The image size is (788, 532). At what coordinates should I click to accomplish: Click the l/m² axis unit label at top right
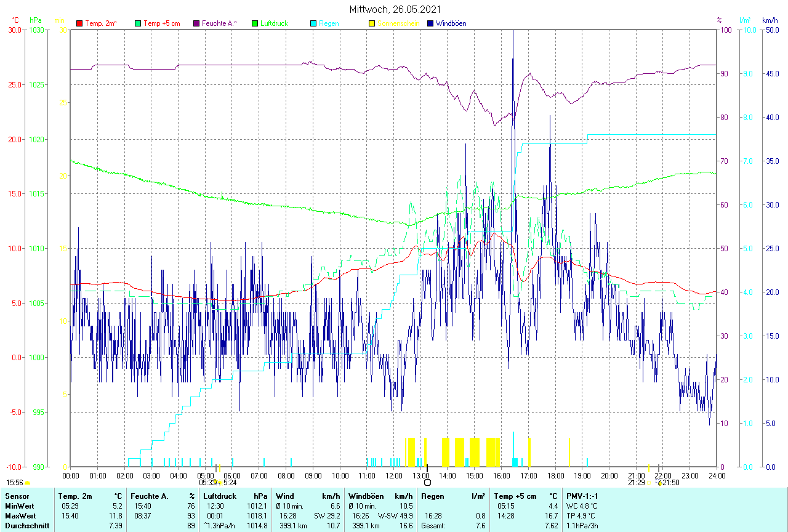746,20
